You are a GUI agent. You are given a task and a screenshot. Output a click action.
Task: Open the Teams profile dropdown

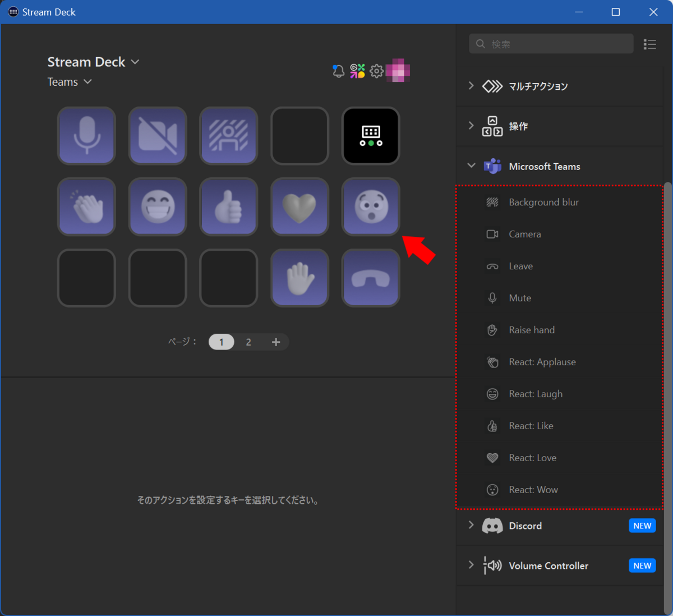pyautogui.click(x=70, y=82)
